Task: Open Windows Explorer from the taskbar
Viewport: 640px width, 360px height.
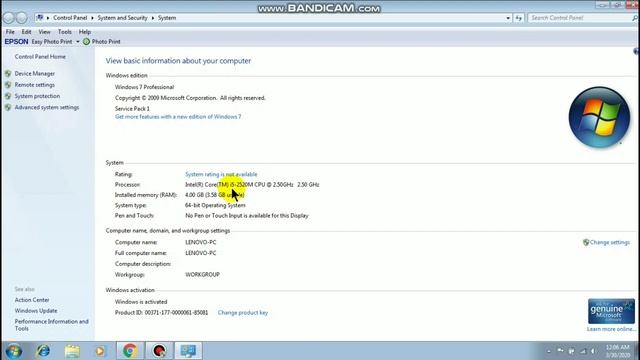Action: coord(72,351)
